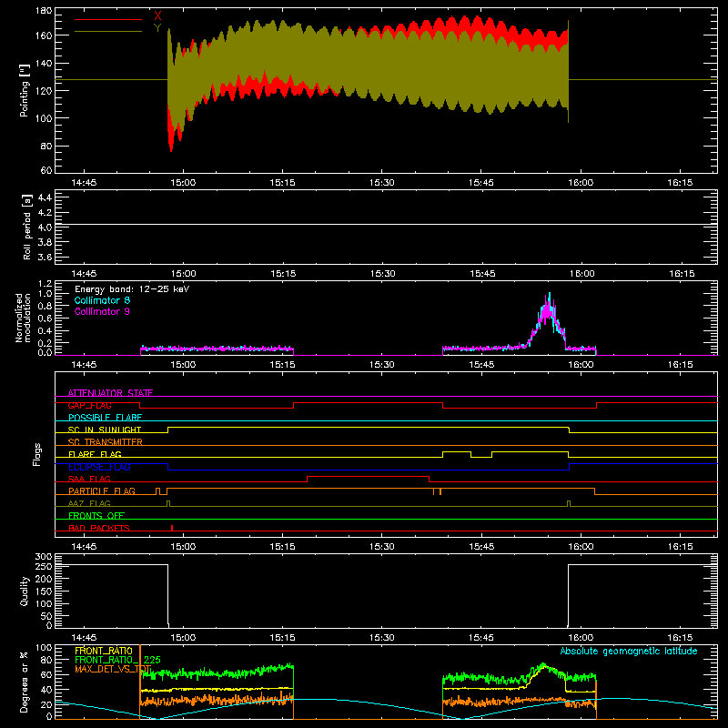728x728 pixels.
Task: Click the 16:00 label under the Flags plot
Action: click(581, 547)
